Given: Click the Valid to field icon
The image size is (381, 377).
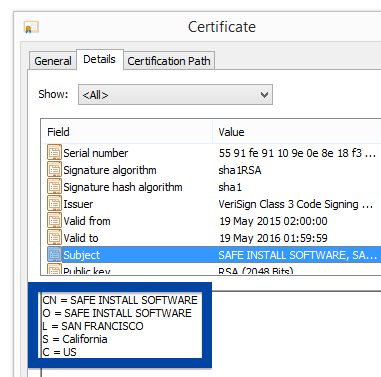Looking at the screenshot, I should [x=54, y=238].
